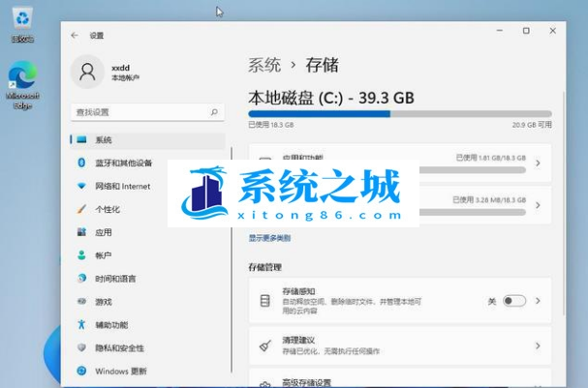Click the 系统 breadcrumb in the header
Viewport: 588px width, 388px height.
point(264,65)
